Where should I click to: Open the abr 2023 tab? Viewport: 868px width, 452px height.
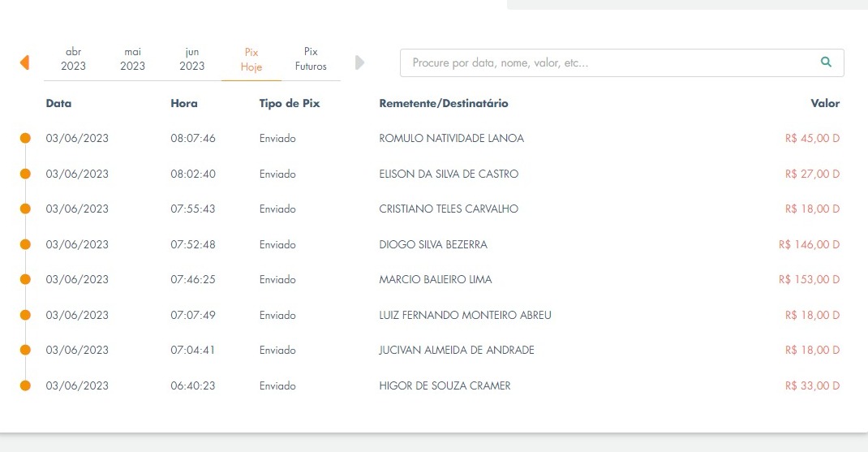click(73, 58)
